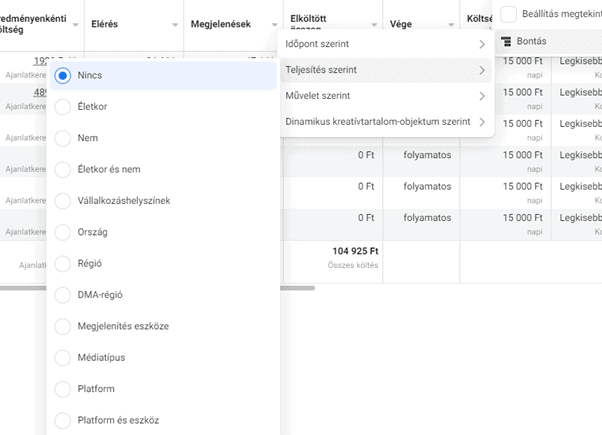Click chevron next to Teljesítés szerint
Viewport: 602px width, 435px height.
point(482,70)
